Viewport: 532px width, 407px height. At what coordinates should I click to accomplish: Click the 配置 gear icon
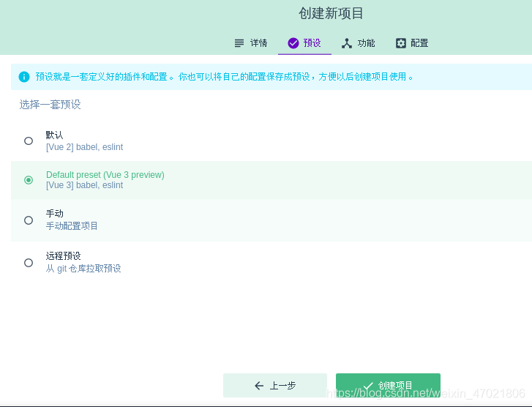coord(401,43)
